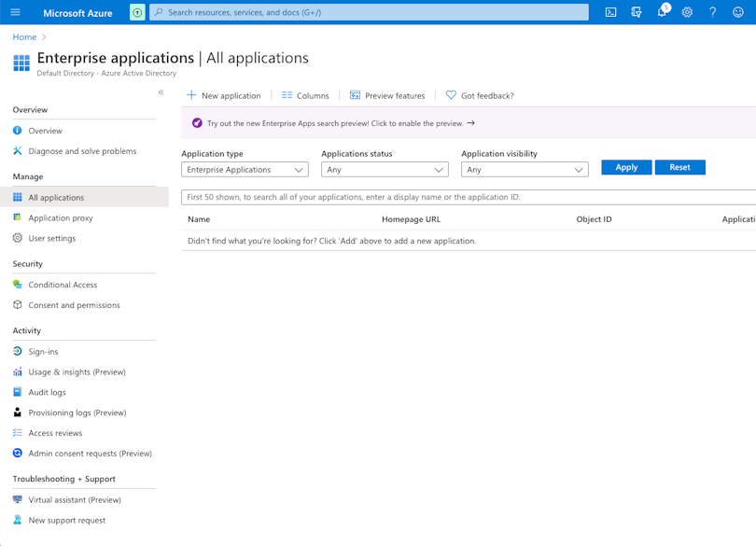Click the Home breadcrumb link
Image resolution: width=756 pixels, height=546 pixels.
point(24,37)
